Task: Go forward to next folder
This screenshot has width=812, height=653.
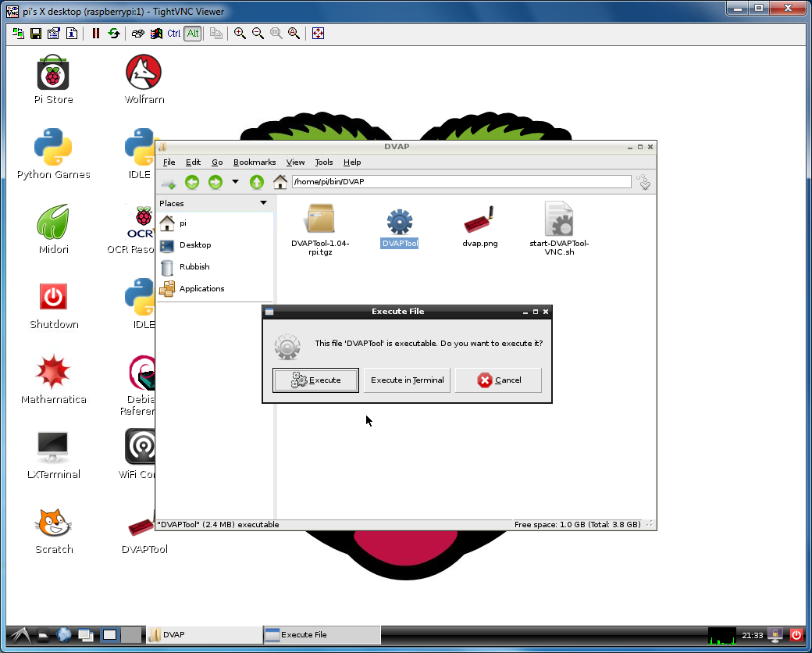Action: [215, 182]
